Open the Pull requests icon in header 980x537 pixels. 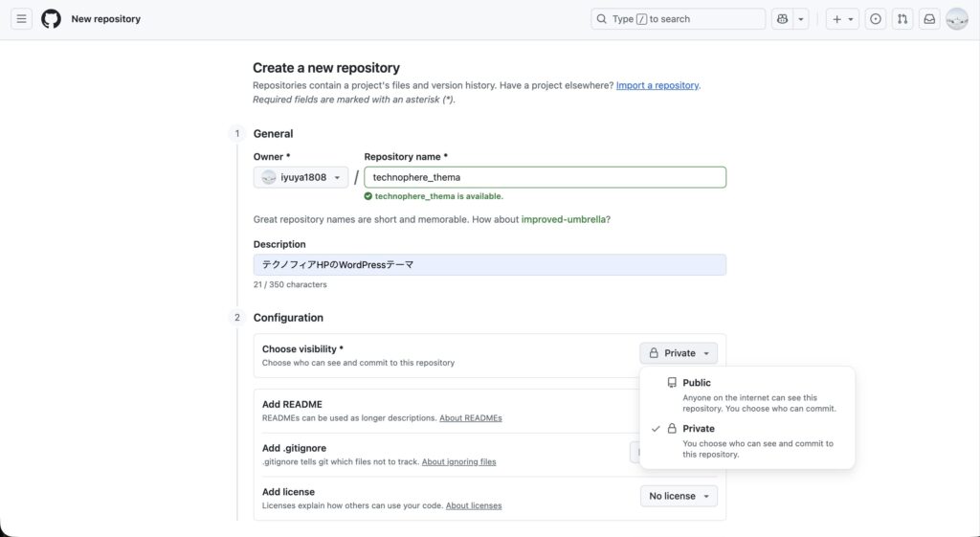(902, 19)
